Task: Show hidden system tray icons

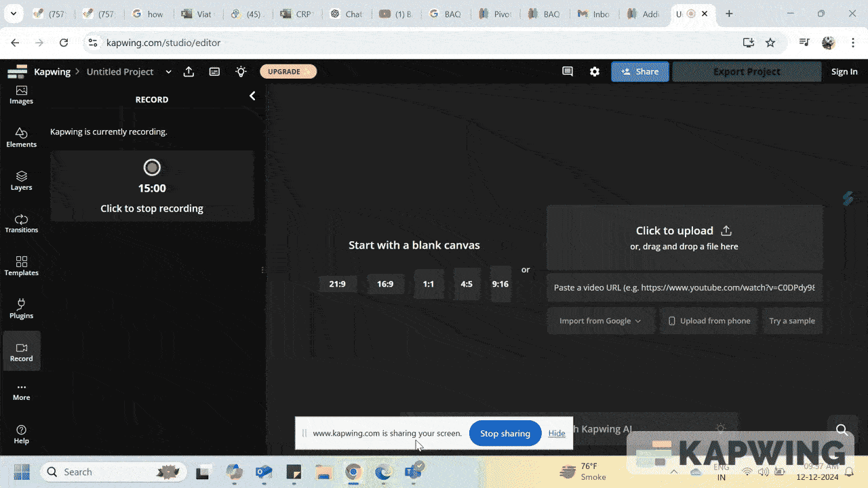Action: tap(674, 472)
